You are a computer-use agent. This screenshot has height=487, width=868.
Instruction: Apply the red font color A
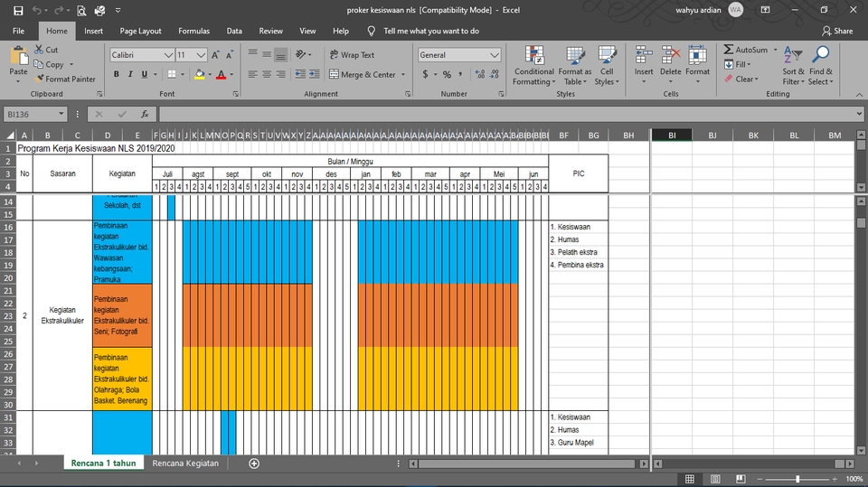[222, 74]
